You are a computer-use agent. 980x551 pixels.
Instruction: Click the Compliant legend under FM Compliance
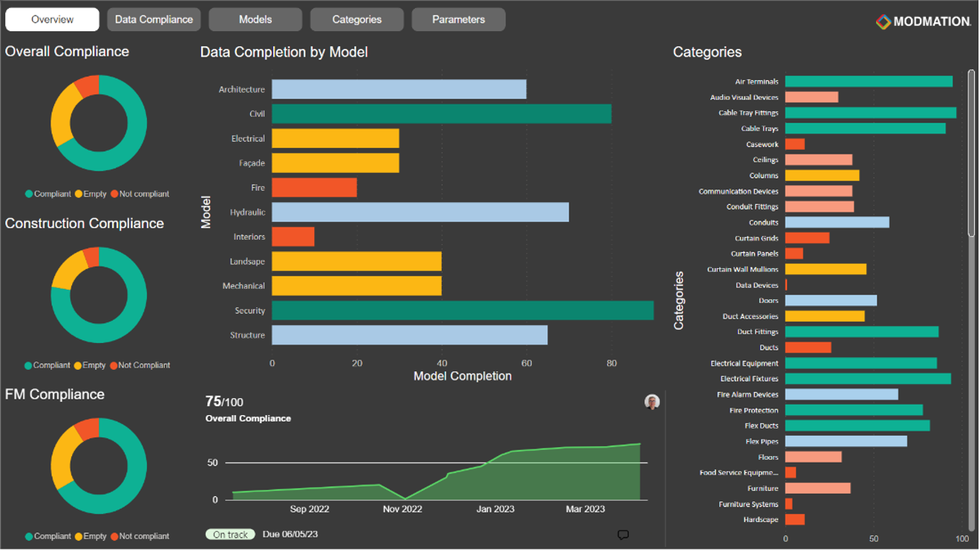pos(48,536)
